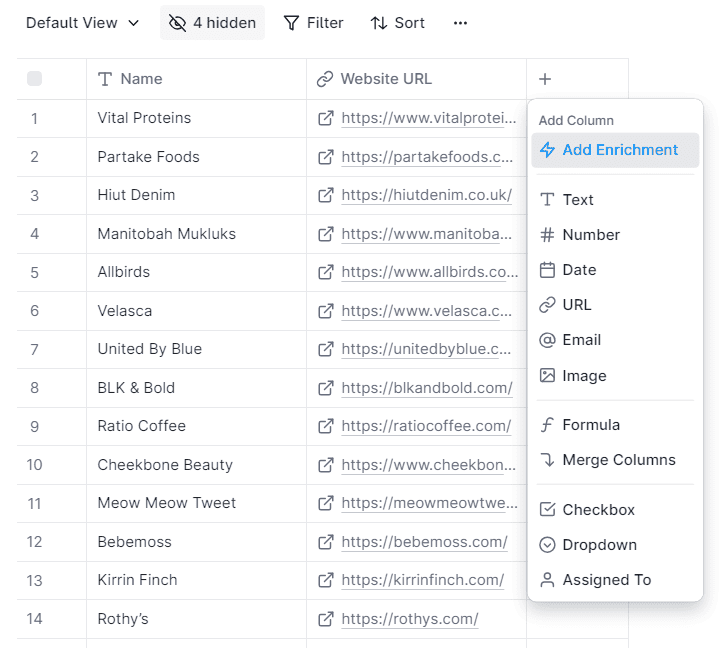Click the text icon in Name header
The width and height of the screenshot is (724, 648).
(x=105, y=79)
